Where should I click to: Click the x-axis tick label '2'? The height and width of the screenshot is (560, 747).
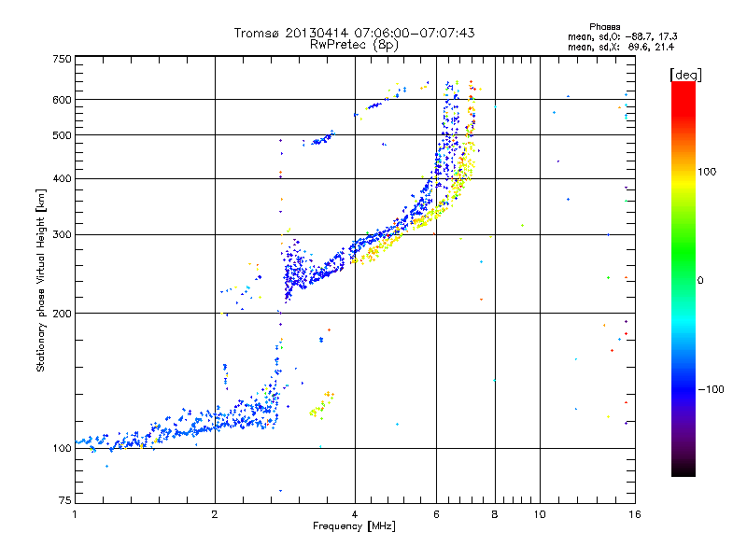pos(215,514)
